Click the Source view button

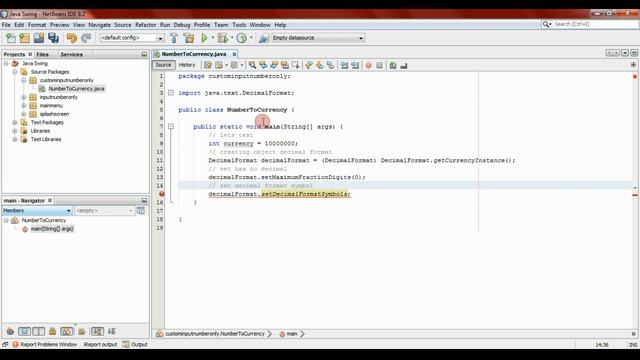tap(163, 65)
